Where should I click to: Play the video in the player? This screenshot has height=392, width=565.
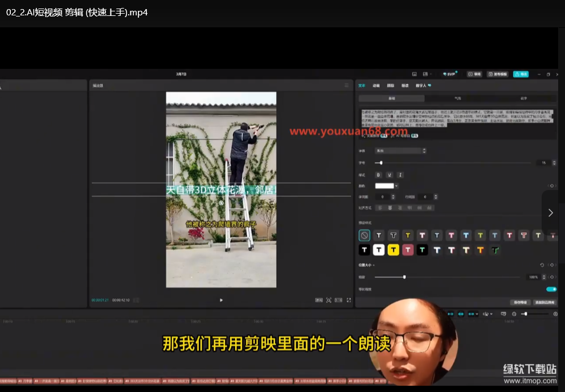point(222,300)
